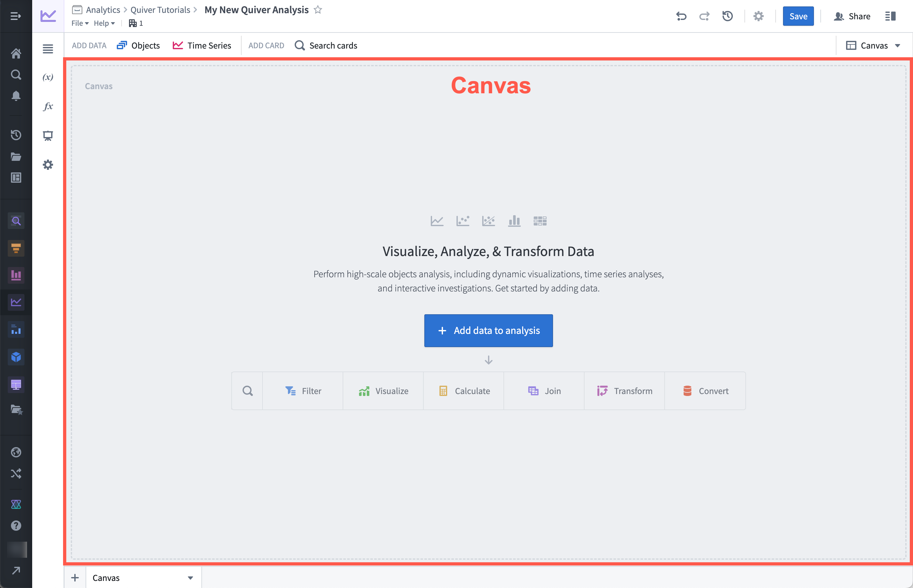Open the Canvas view dropdown at top right

[x=873, y=45]
